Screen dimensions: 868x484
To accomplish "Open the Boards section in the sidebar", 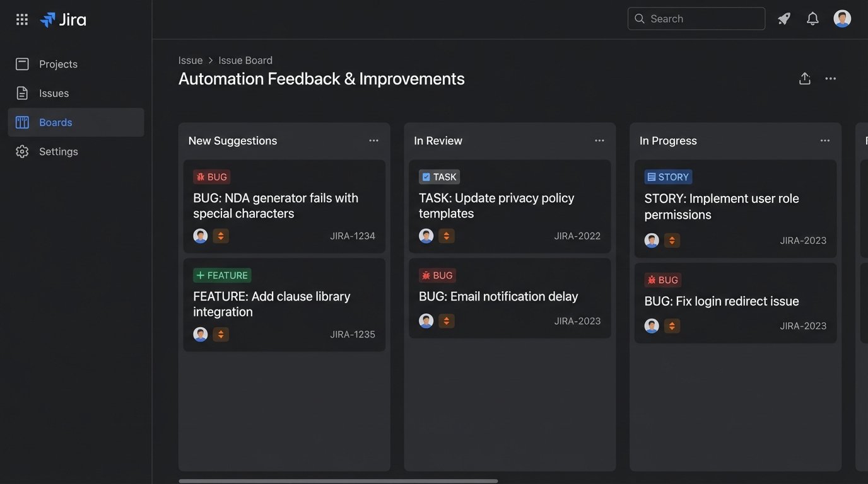I will pyautogui.click(x=55, y=122).
